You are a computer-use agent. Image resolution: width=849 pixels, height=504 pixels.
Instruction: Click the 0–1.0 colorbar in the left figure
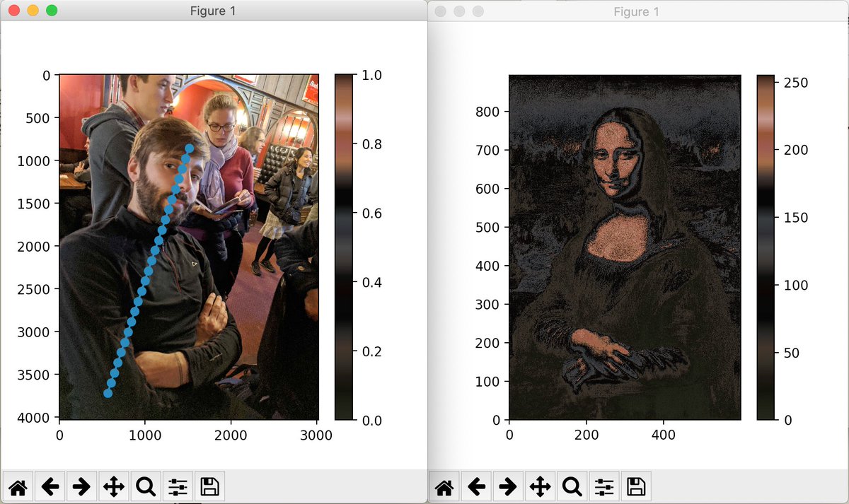(343, 247)
